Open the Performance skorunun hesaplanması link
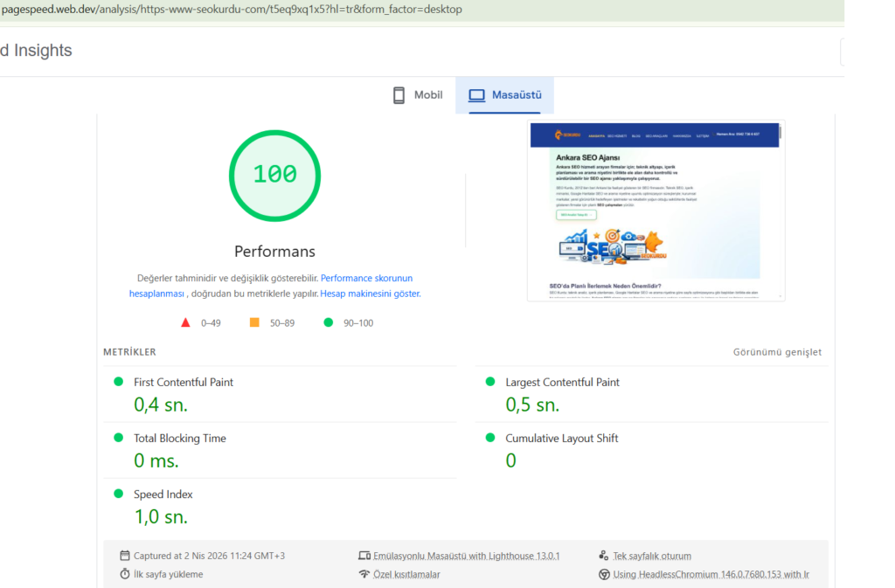This screenshot has height=588, width=895. (271, 286)
